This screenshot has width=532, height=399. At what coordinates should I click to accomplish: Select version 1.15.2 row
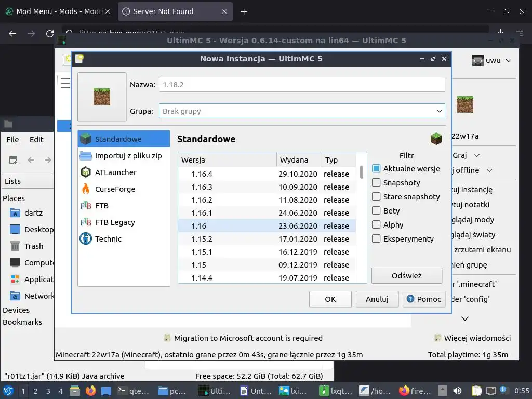(267, 239)
